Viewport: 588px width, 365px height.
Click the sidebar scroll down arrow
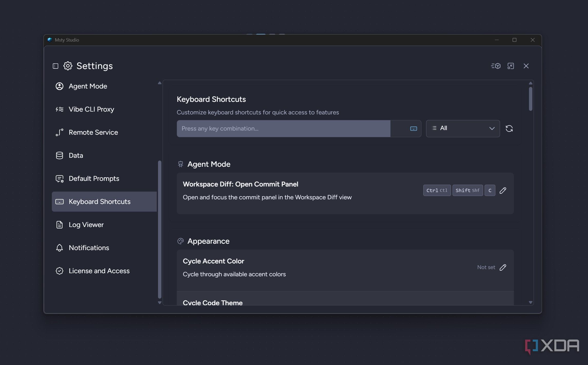click(x=160, y=303)
